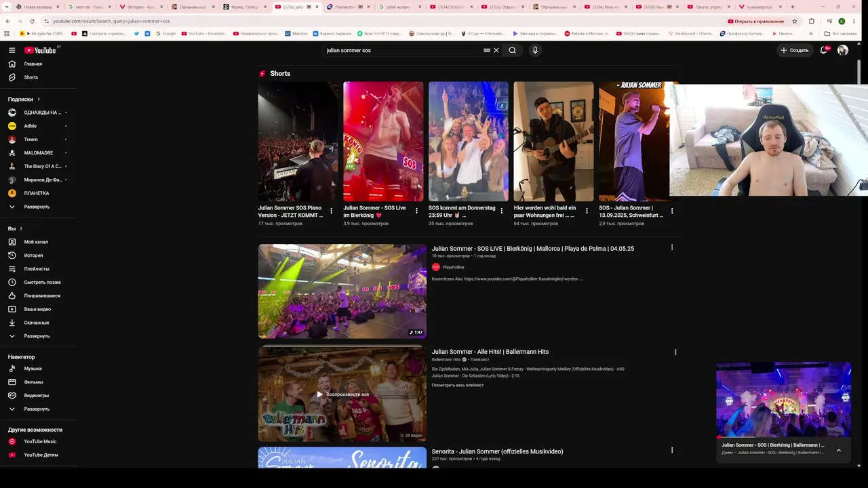
Task: Play the Ballermann Hits playlist thumbnail
Action: 342,394
